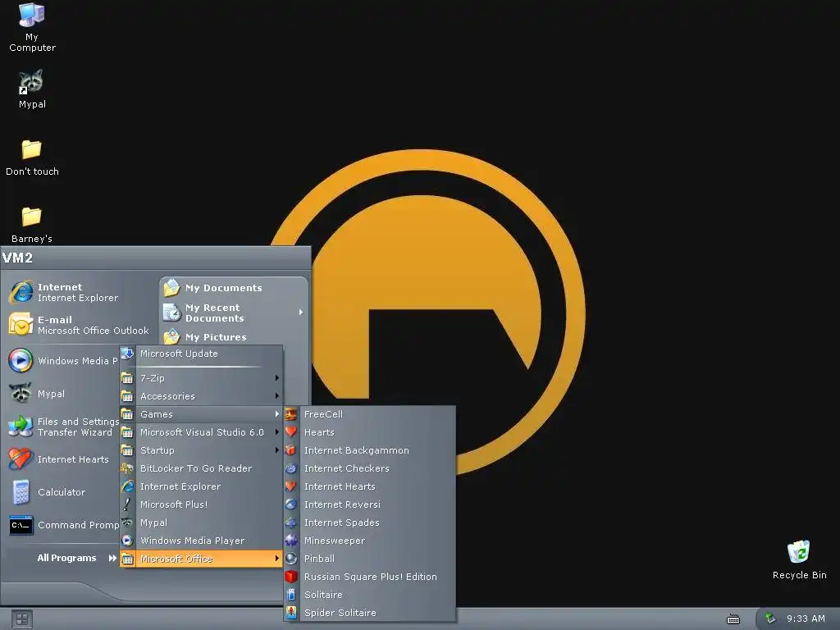
Task: Click the Internet Reversi icon
Action: pyautogui.click(x=291, y=504)
